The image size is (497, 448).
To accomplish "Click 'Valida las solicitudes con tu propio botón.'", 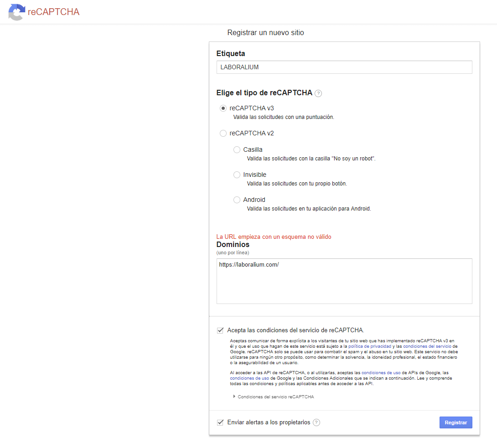I will point(297,184).
